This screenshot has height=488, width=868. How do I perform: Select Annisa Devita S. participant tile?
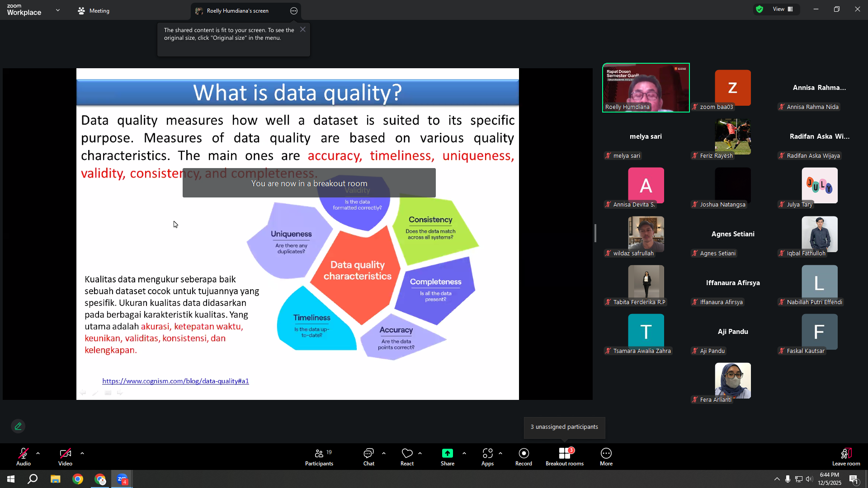(646, 185)
